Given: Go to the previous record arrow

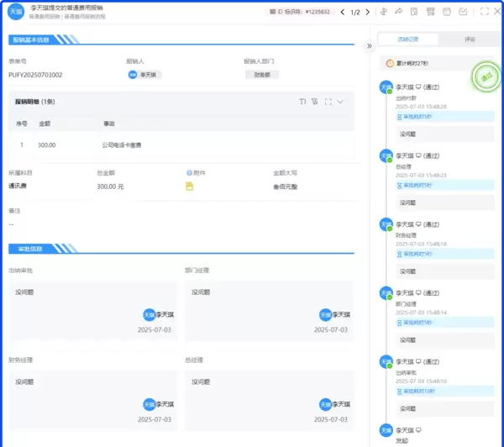Looking at the screenshot, I should (x=343, y=12).
